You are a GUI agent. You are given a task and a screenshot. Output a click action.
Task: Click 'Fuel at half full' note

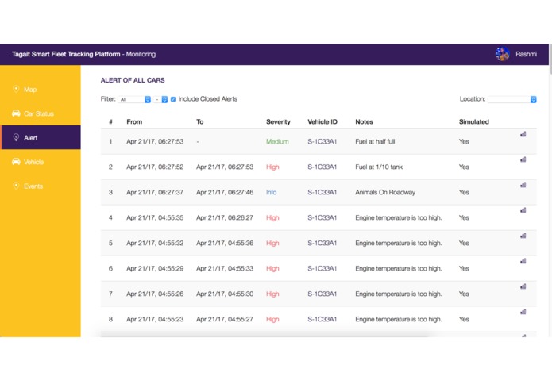(x=375, y=141)
